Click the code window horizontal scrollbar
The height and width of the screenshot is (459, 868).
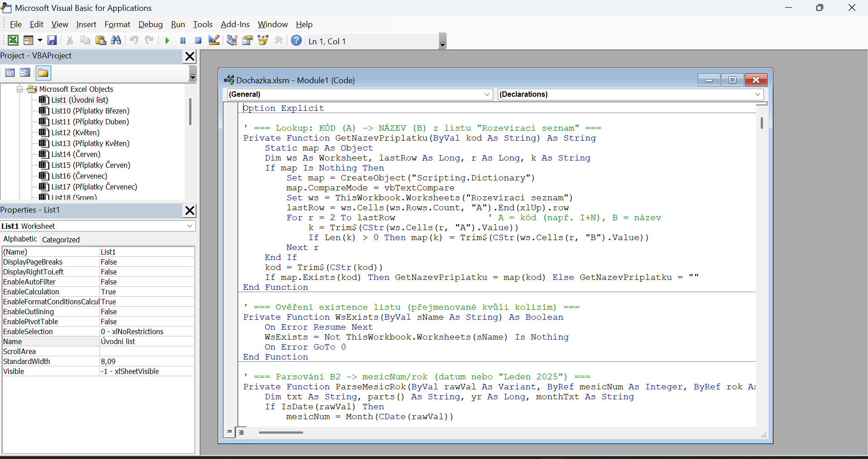(x=281, y=433)
